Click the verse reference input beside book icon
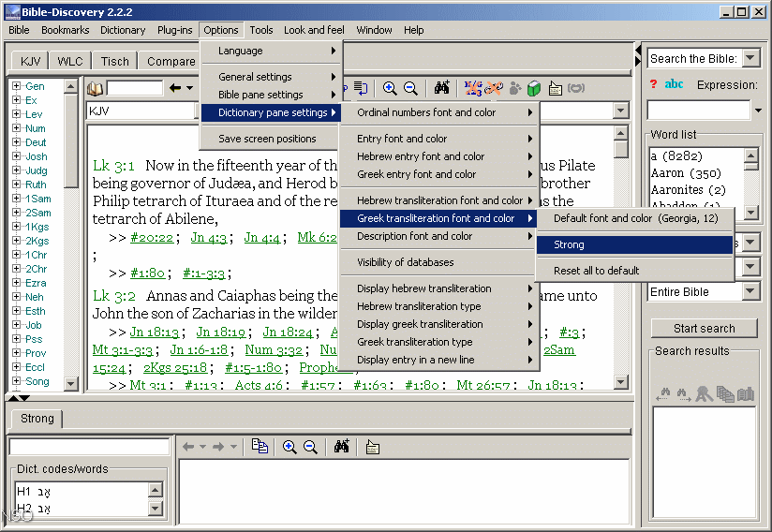Screen dimensions: 772x532 click(134, 88)
